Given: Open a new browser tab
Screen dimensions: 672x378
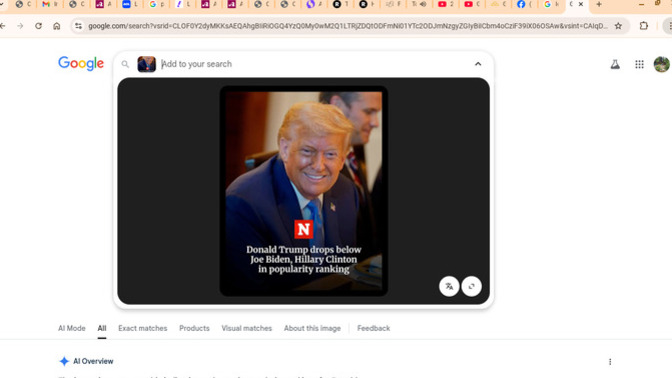Looking at the screenshot, I should [599, 4].
